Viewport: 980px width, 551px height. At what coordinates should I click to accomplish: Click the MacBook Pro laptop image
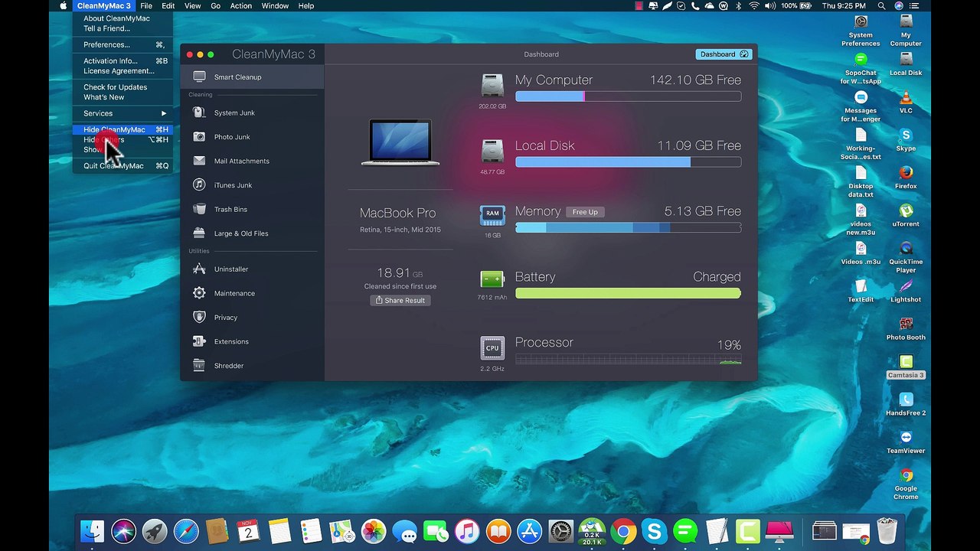[400, 142]
